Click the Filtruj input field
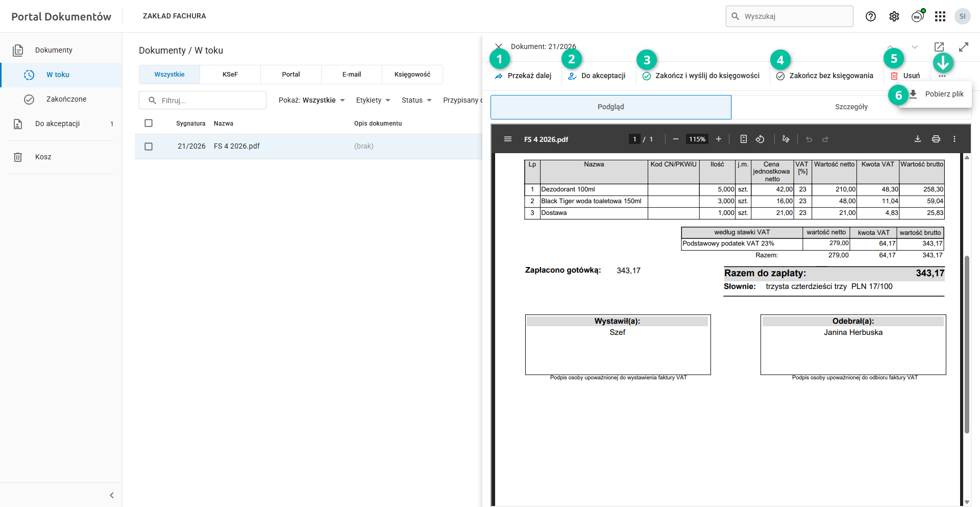The height and width of the screenshot is (507, 980). coord(209,101)
